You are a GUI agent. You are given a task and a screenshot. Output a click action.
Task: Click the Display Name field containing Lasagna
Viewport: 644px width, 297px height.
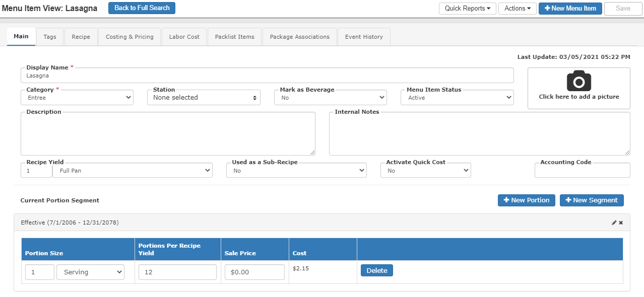point(267,75)
